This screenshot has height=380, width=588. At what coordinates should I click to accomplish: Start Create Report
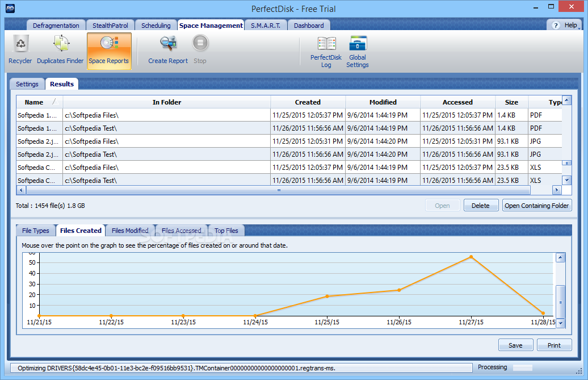pos(168,50)
